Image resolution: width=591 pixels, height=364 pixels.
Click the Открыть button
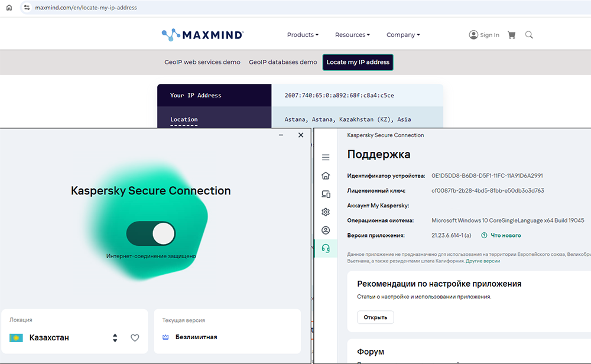[x=375, y=317]
